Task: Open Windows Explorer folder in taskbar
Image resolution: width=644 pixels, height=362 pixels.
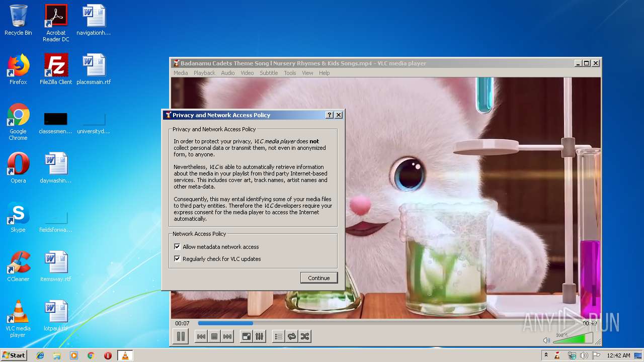Action: click(x=57, y=355)
